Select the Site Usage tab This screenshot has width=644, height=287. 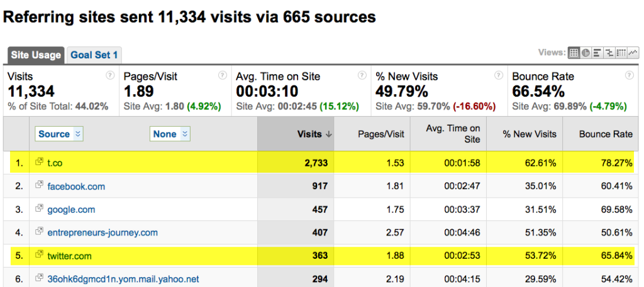coord(36,55)
